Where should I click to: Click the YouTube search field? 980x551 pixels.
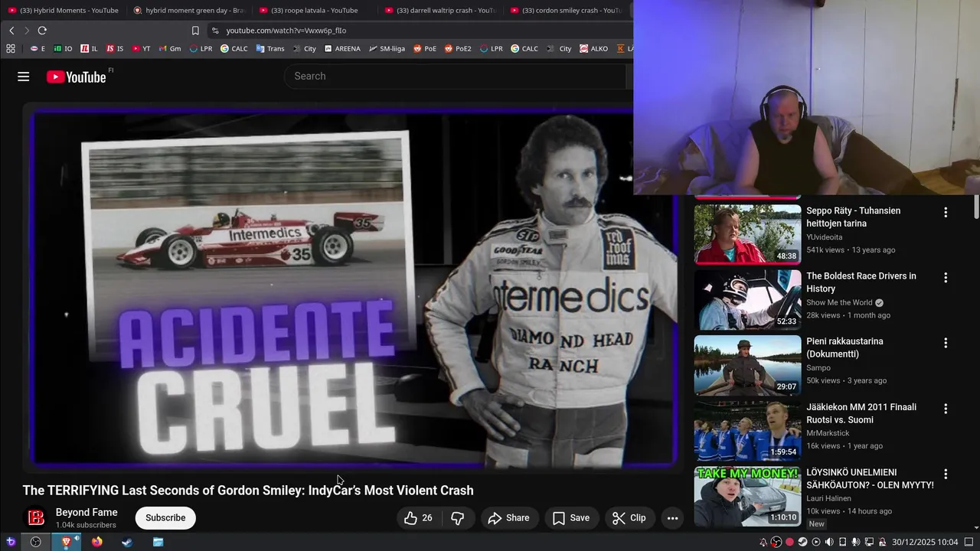point(456,77)
